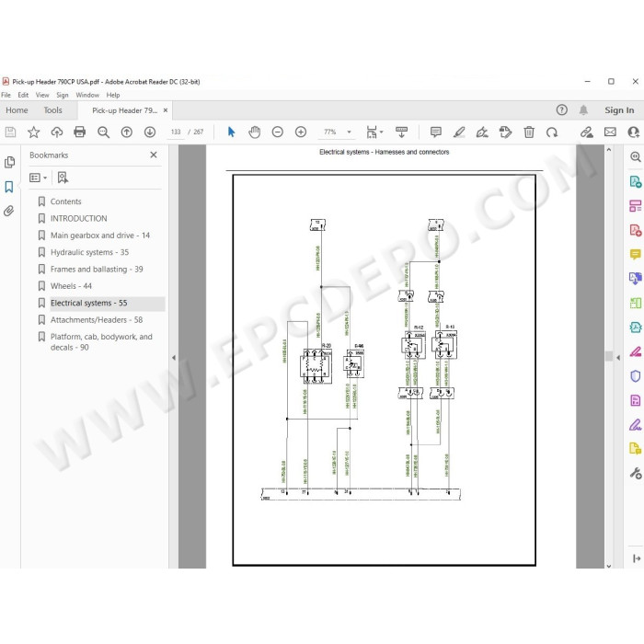This screenshot has height=644, width=644.
Task: Open the Protect shield tool in sidebar
Action: [x=635, y=375]
